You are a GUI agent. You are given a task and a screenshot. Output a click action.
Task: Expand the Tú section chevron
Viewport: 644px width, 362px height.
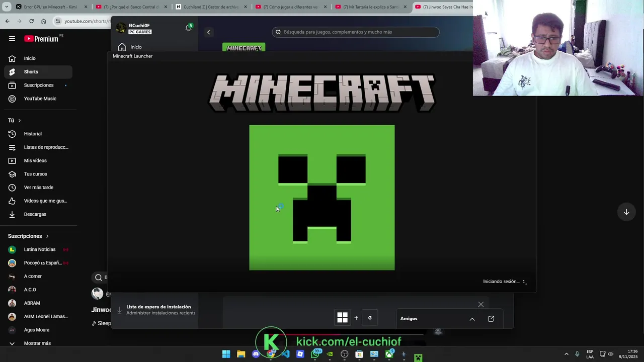click(20, 121)
